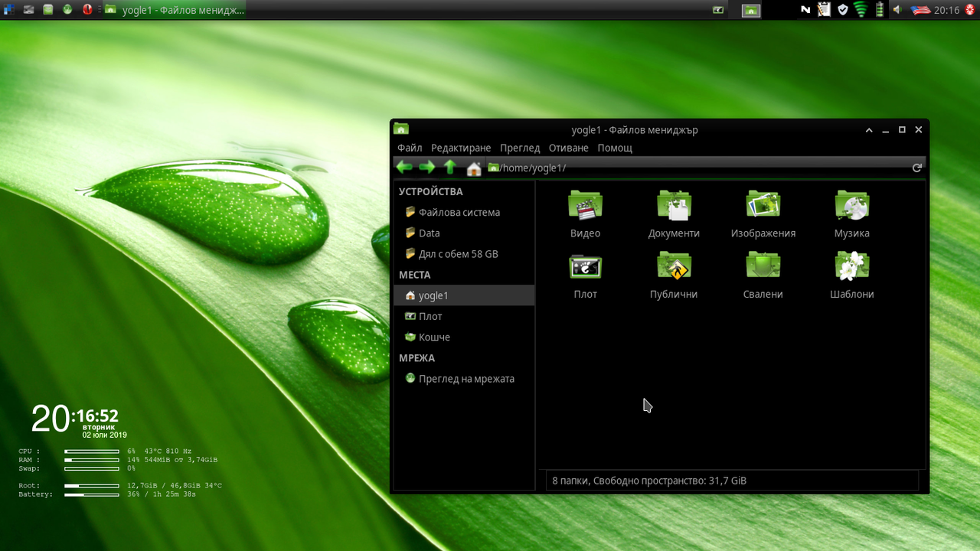
Task: Select the Плот folder in the main pane
Action: (x=585, y=275)
